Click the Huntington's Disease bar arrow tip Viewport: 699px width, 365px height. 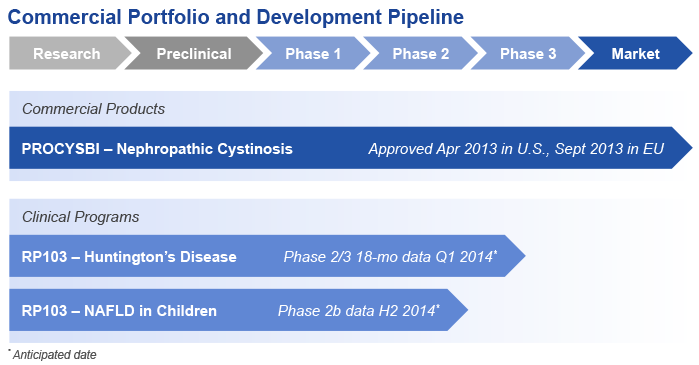pos(515,256)
